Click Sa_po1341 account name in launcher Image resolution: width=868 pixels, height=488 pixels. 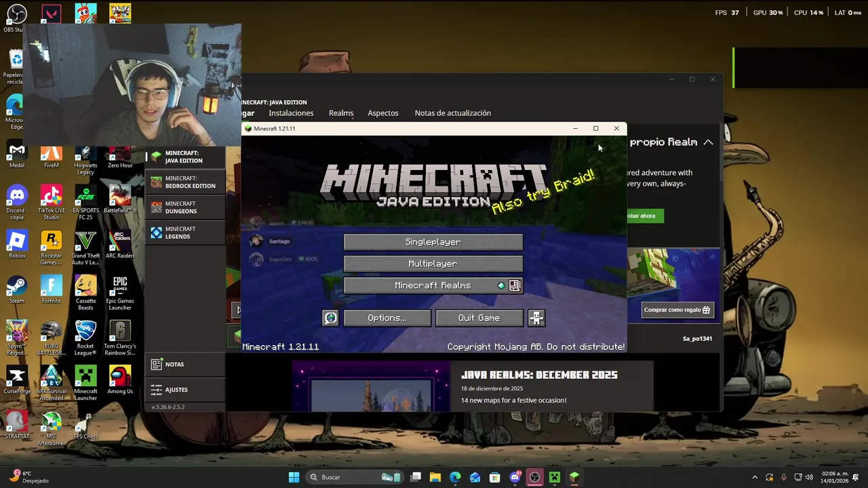tap(697, 338)
